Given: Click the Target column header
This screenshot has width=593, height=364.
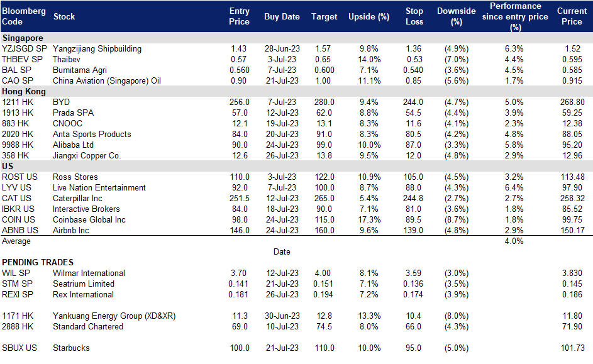Looking at the screenshot, I should pos(324,16).
